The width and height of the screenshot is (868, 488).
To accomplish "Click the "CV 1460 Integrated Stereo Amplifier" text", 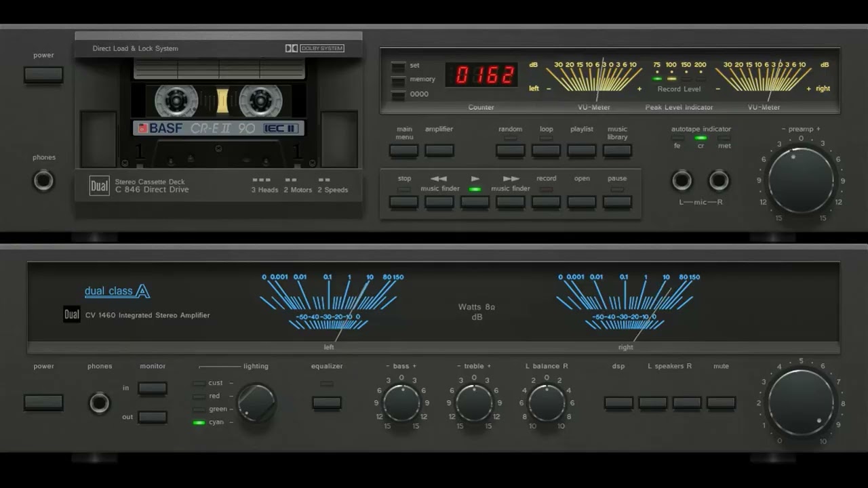I will pyautogui.click(x=147, y=315).
